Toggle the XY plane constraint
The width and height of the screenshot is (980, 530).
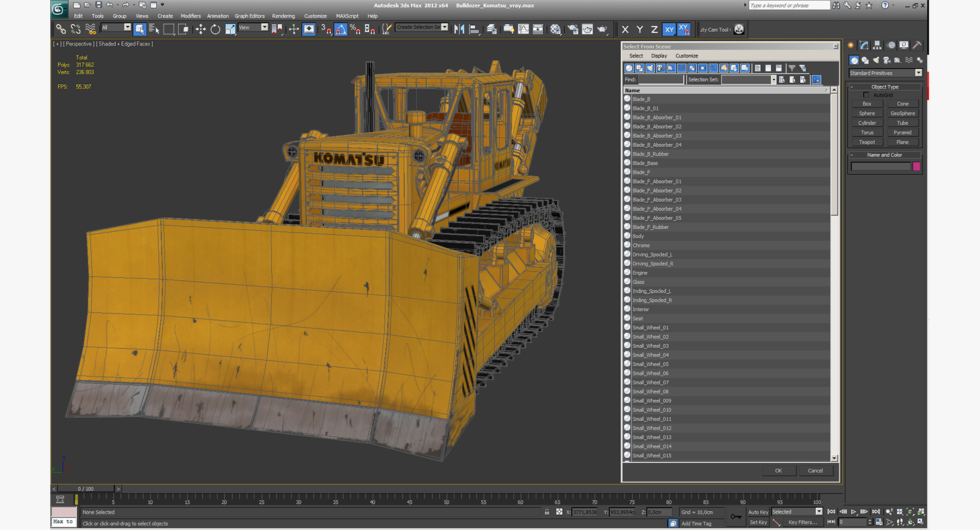click(669, 29)
